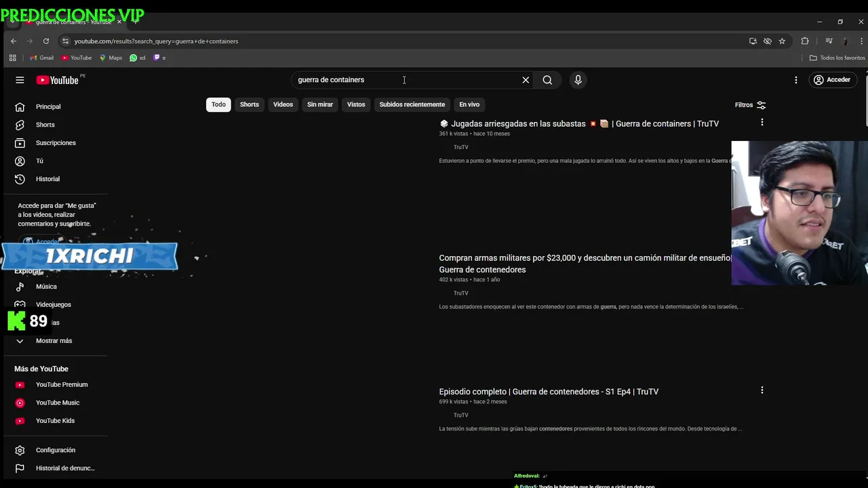
Task: Open the TruTV channel under Compran armas militares
Action: tap(461, 293)
